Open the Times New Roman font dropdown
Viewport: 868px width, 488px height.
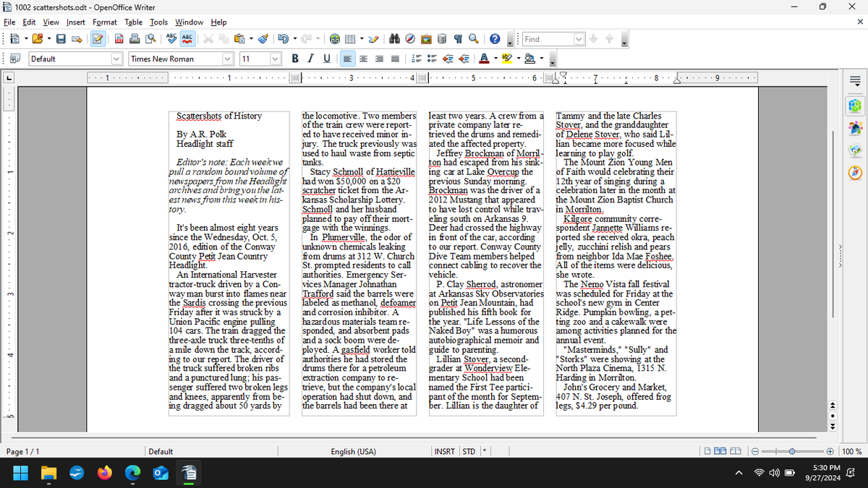[229, 59]
